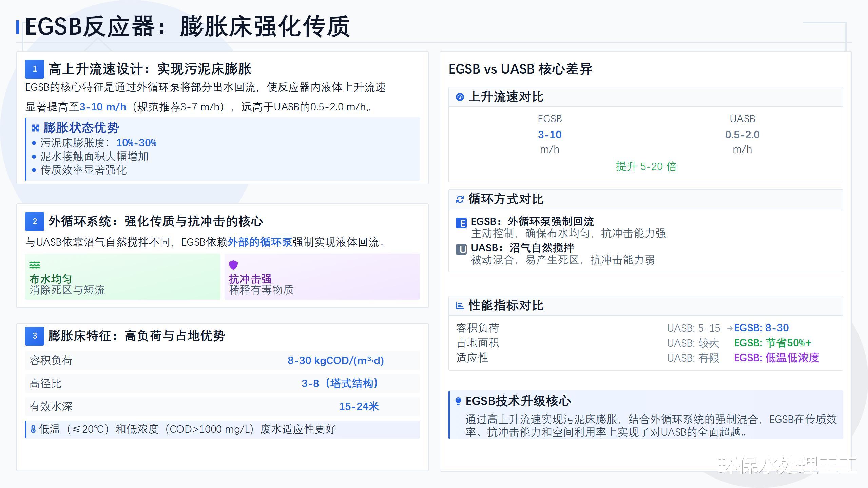Click the speedometer icon beside 上升流速对比
This screenshot has width=868, height=488.
coord(460,97)
